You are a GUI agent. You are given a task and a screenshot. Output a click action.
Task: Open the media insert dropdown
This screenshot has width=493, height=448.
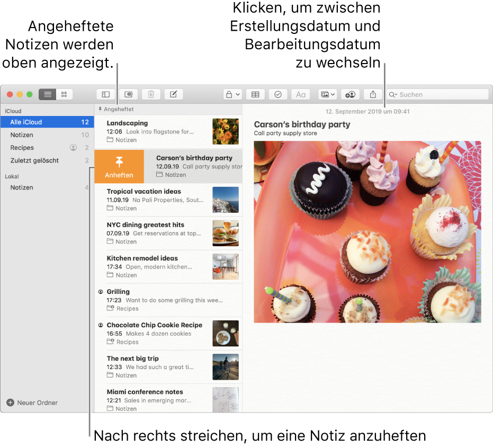[x=327, y=94]
